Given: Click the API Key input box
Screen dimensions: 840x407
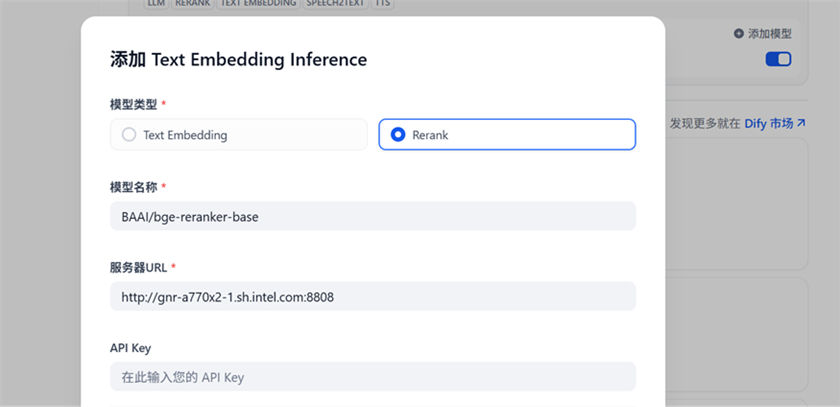Looking at the screenshot, I should (373, 377).
